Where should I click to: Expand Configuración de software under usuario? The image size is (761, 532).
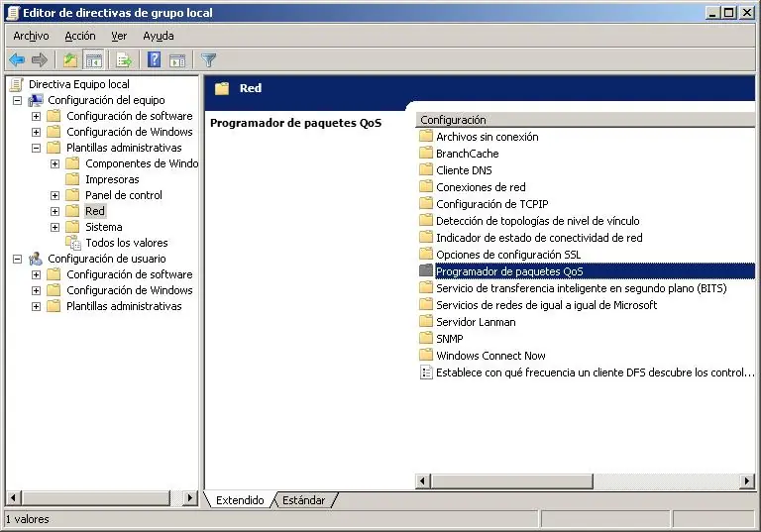(36, 274)
